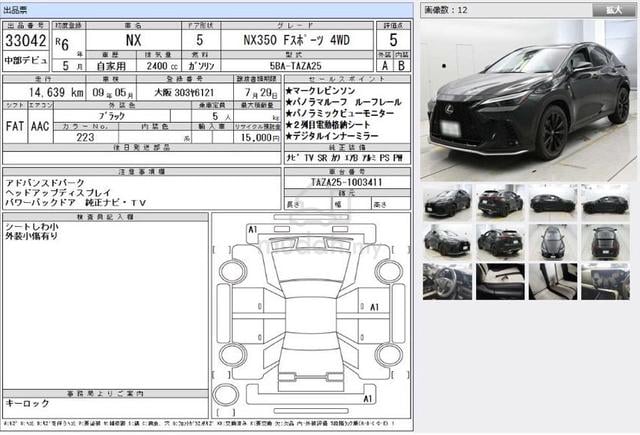
Task: Click the office notice キーロック
Action: 27,403
